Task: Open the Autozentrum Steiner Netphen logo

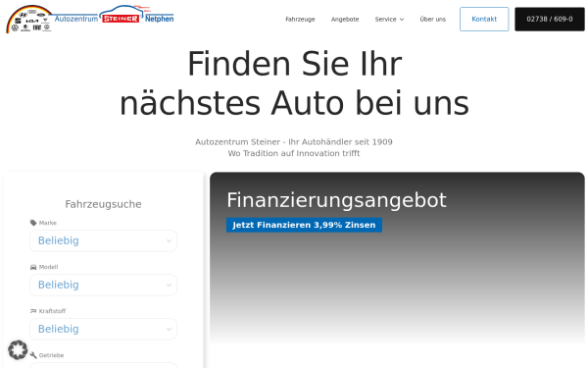Action: click(89, 19)
